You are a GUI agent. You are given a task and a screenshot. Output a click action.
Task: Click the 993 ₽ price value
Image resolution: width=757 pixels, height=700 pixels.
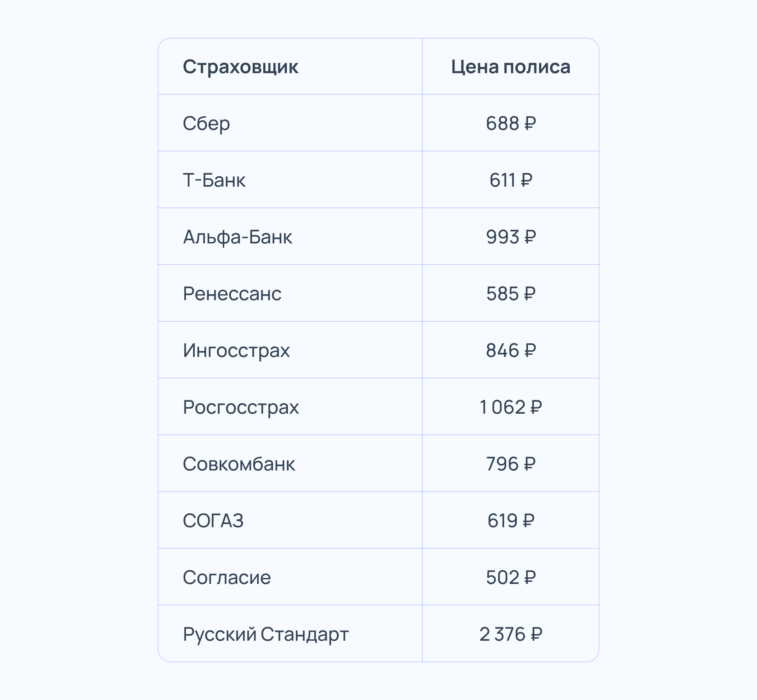(x=510, y=237)
